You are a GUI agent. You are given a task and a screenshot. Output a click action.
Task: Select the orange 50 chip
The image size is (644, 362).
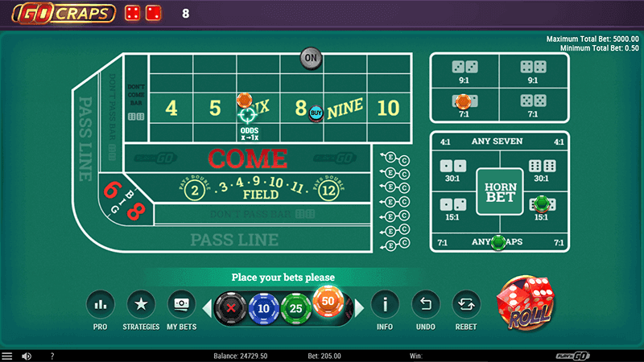[x=328, y=301]
